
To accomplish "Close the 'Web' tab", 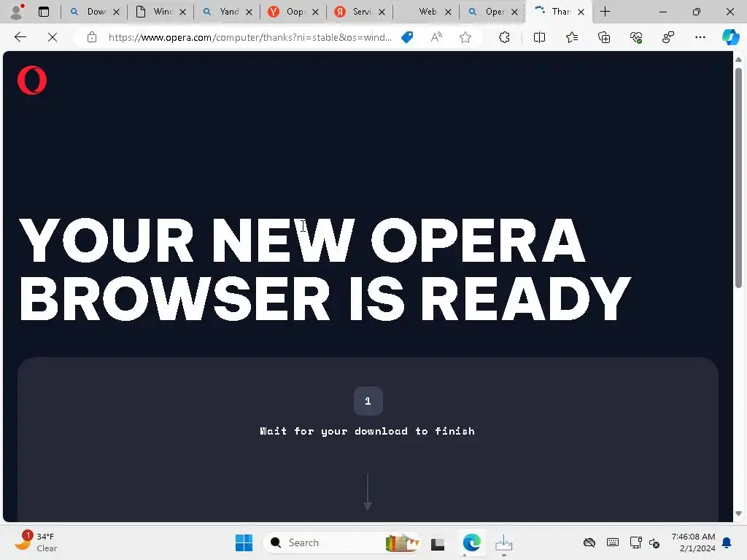I will pos(448,12).
